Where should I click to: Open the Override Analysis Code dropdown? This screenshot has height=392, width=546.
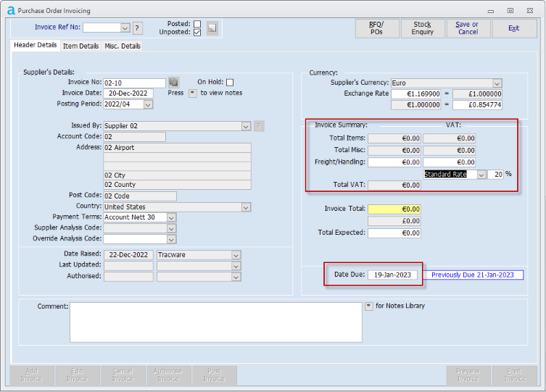171,239
